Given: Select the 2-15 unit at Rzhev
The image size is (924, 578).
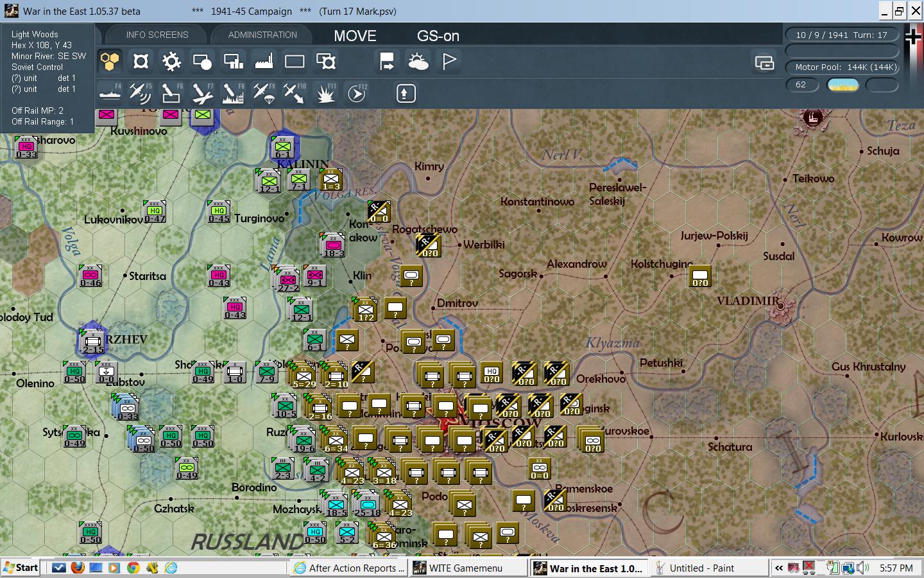Looking at the screenshot, I should (x=92, y=342).
